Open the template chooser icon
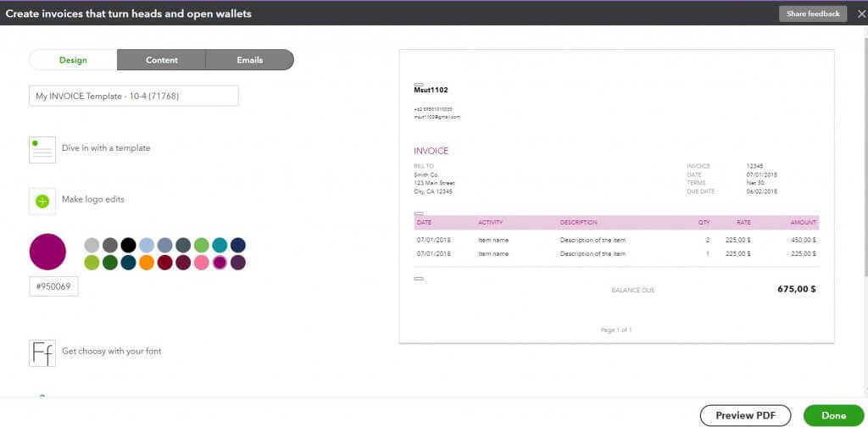This screenshot has height=427, width=868. coord(42,150)
